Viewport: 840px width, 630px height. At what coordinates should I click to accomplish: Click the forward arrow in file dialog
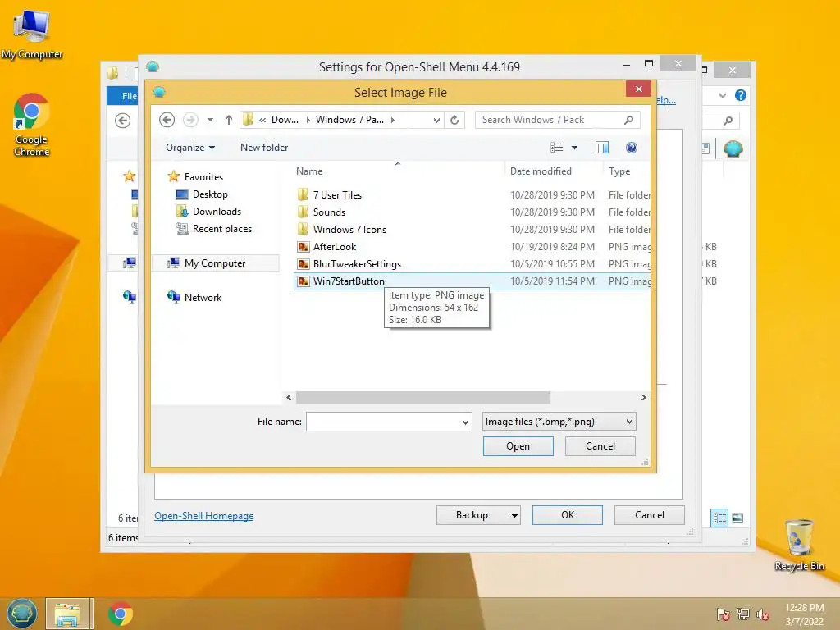[x=190, y=120]
